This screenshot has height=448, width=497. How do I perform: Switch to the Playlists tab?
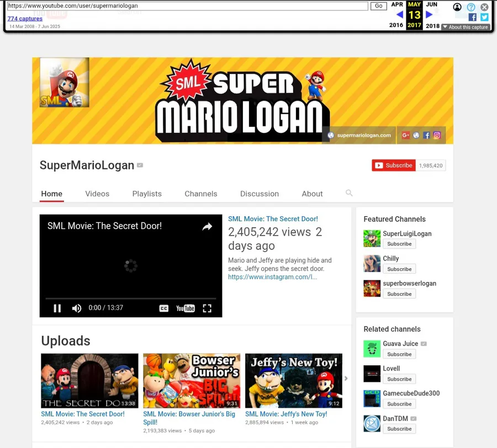147,194
